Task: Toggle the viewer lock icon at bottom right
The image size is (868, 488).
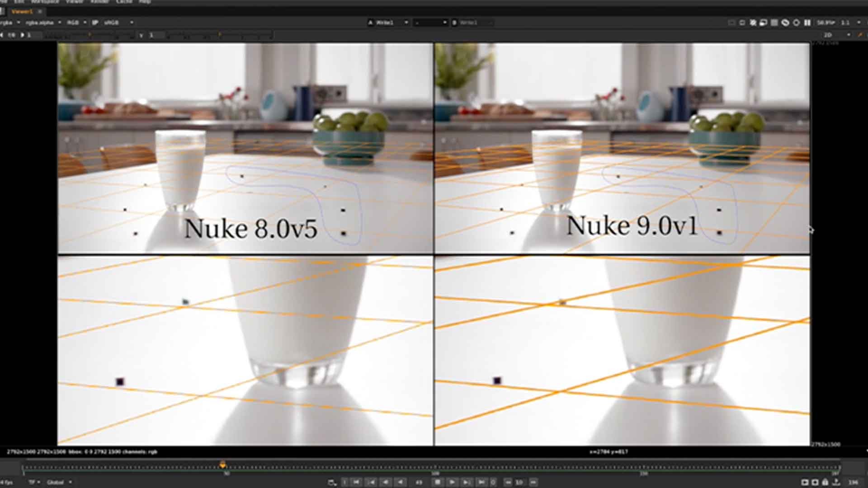Action: coord(825,482)
